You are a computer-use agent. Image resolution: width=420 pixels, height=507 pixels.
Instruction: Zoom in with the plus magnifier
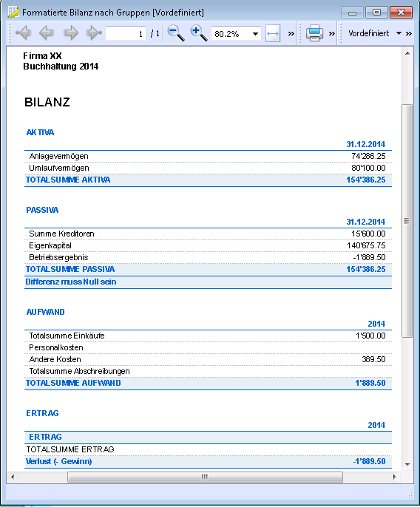click(x=199, y=33)
